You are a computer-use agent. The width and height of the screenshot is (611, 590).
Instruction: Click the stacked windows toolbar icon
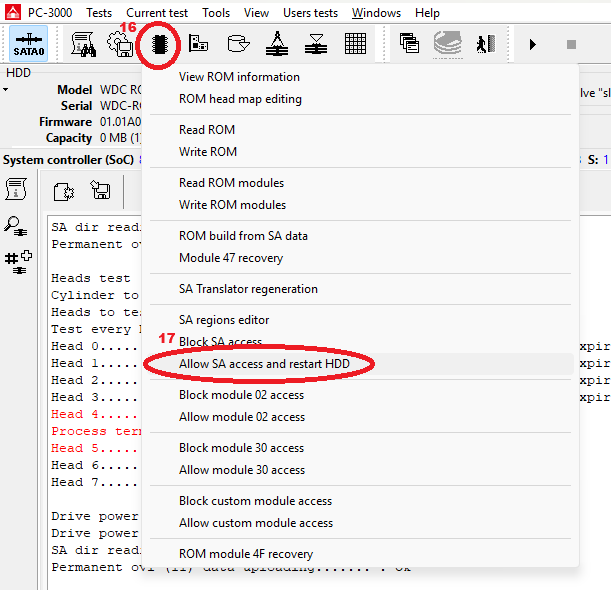(x=409, y=45)
